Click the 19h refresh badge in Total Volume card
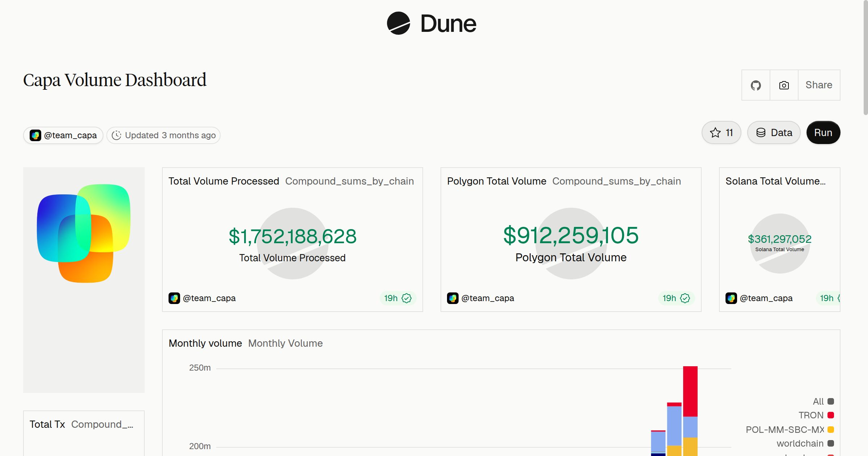Screen dimensions: 868x456 point(398,298)
